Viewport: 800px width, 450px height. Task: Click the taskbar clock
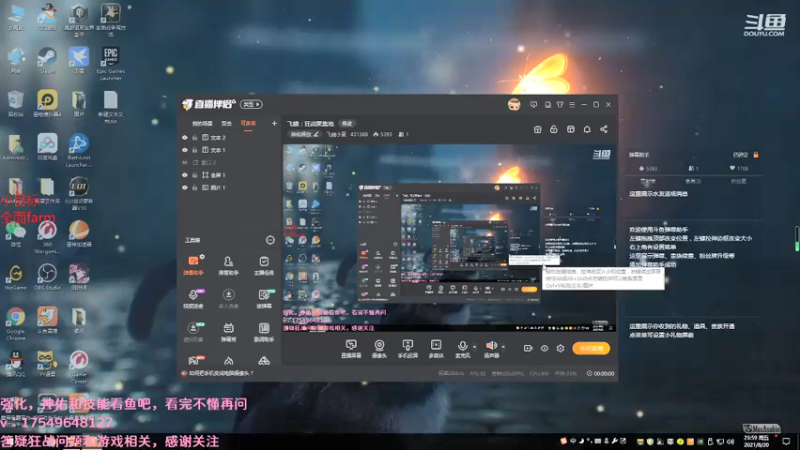coord(757,441)
